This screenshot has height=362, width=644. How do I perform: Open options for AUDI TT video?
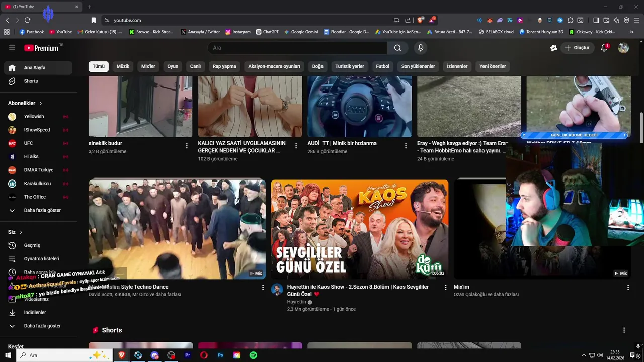pyautogui.click(x=406, y=146)
